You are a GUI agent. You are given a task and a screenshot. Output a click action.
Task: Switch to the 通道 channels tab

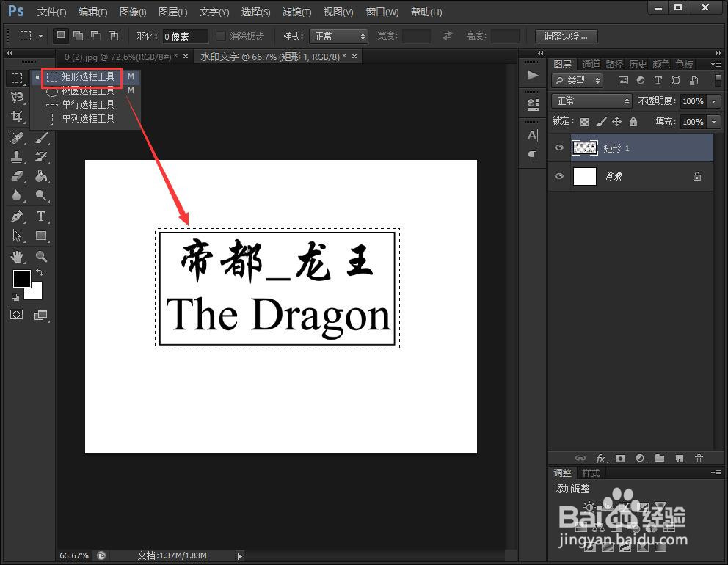click(591, 64)
